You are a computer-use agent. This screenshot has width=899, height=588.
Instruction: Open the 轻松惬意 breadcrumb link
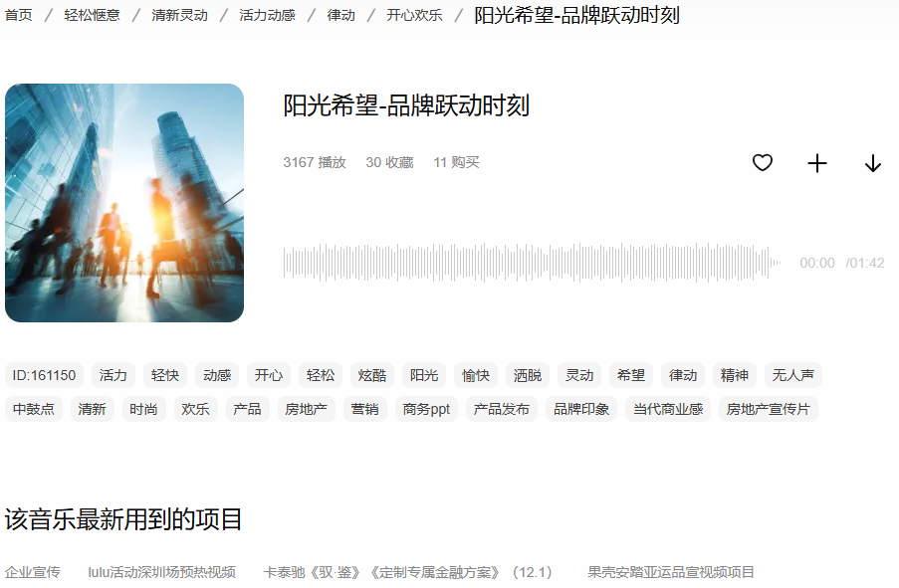(x=92, y=15)
